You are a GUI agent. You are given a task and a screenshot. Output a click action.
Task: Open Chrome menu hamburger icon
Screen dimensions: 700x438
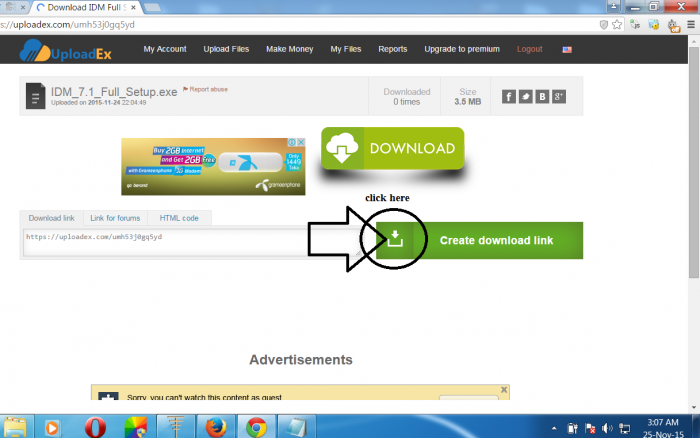point(691,25)
